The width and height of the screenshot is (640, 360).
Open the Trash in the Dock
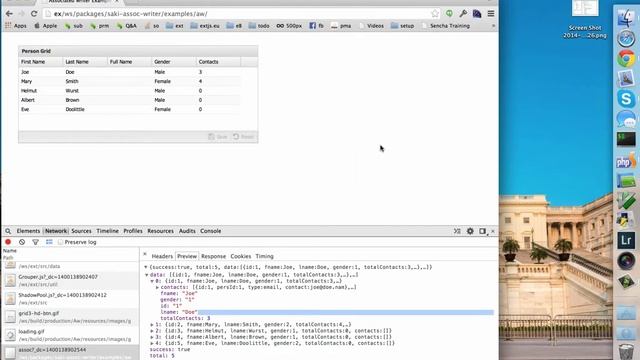click(x=626, y=351)
